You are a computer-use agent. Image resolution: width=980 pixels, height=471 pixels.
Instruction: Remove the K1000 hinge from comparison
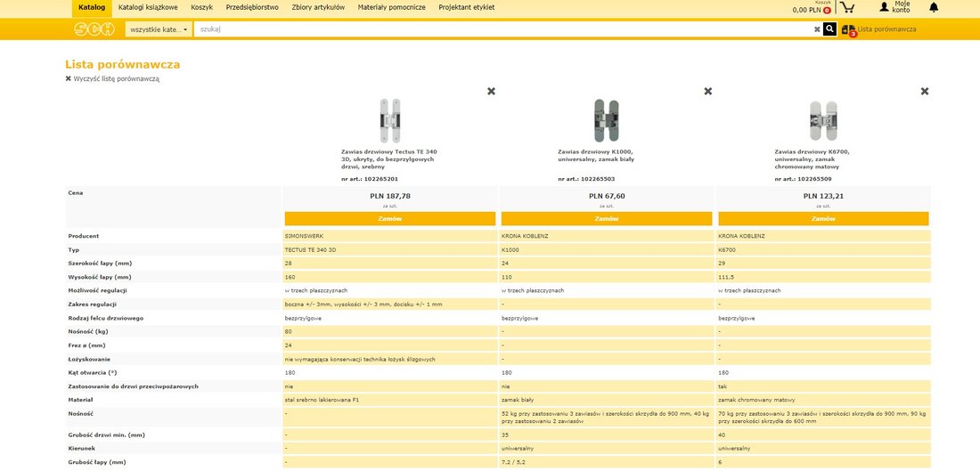pos(708,91)
